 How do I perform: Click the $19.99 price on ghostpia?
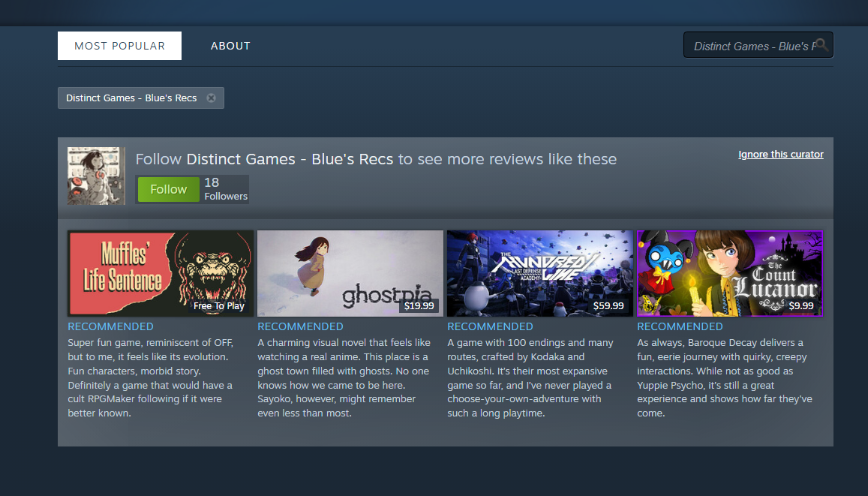(x=419, y=306)
